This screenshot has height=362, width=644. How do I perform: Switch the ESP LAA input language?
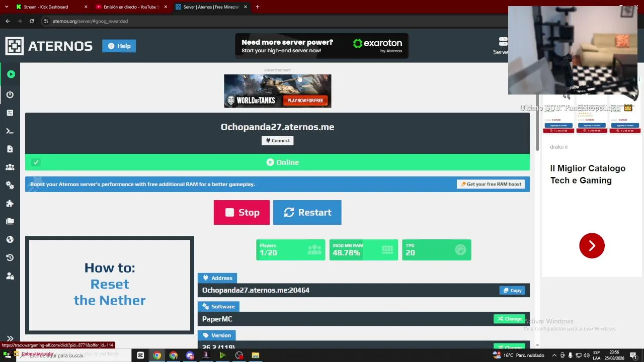tap(596, 355)
